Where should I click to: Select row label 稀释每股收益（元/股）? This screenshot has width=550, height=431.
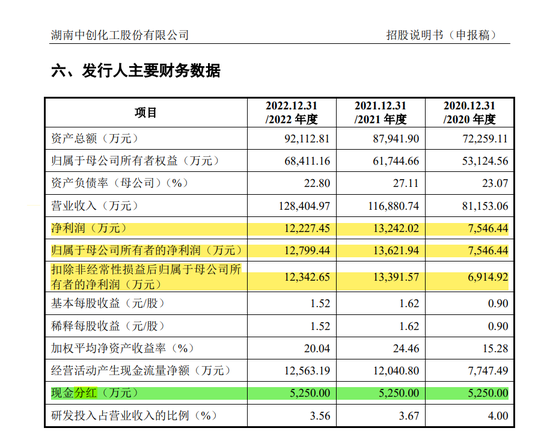point(108,326)
